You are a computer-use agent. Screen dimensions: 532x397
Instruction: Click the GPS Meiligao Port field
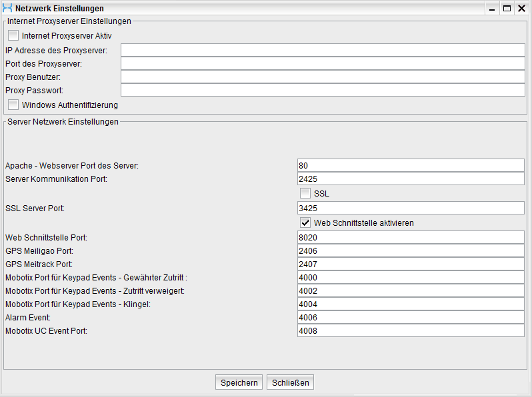point(411,251)
